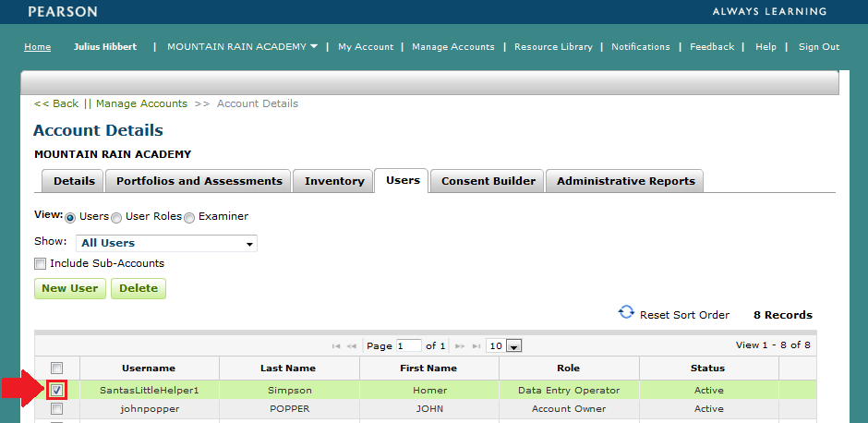Open My Account link
Image resolution: width=868 pixels, height=423 pixels.
[x=366, y=47]
